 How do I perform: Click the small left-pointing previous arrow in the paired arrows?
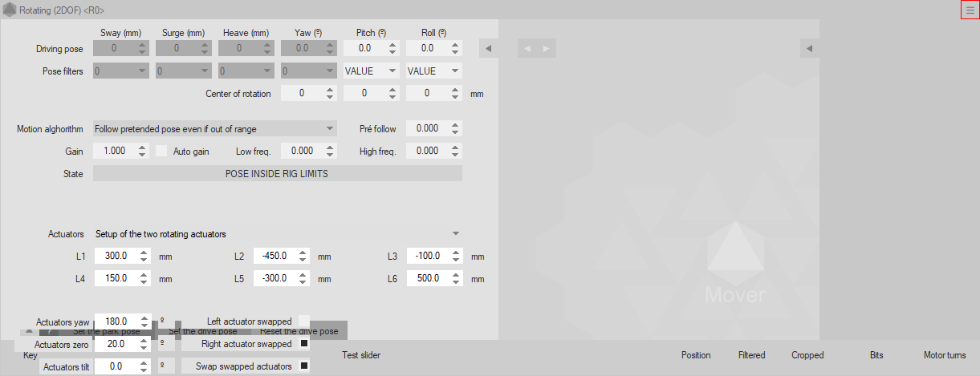tap(527, 49)
